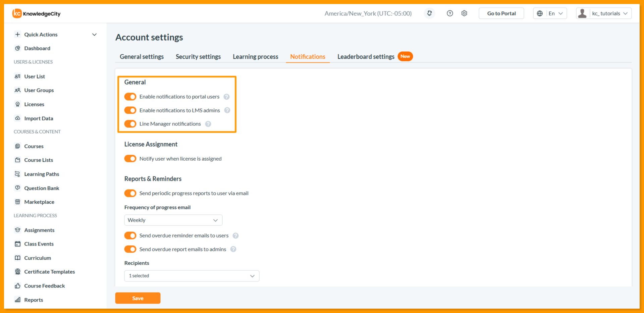
Task: Open the Weekly frequency dropdown
Action: tap(173, 220)
